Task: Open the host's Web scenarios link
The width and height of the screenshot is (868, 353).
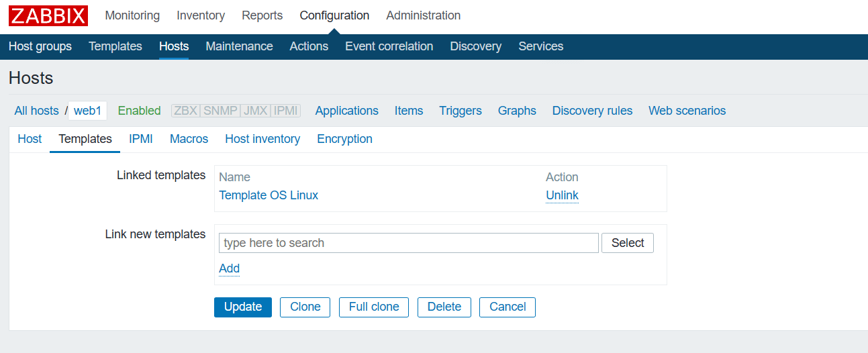Action: 687,111
